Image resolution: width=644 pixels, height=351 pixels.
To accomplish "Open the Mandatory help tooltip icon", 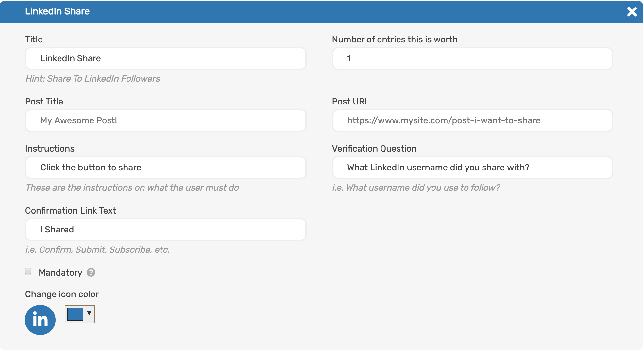I will 91,272.
